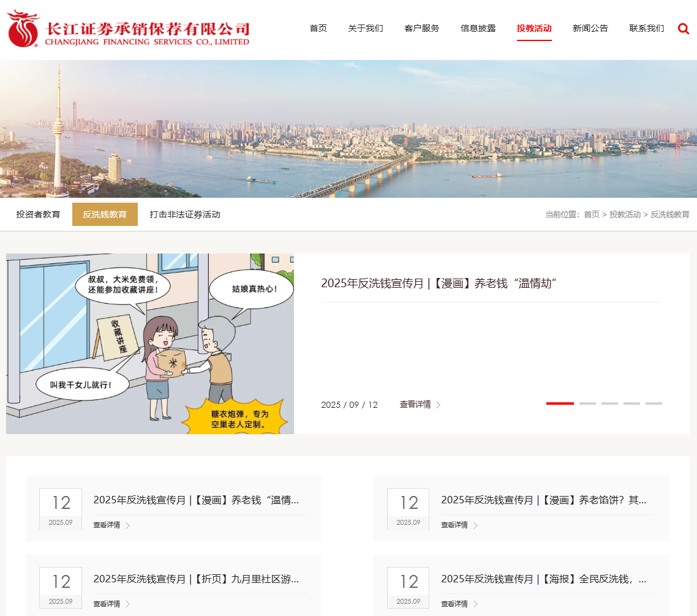Image resolution: width=697 pixels, height=616 pixels.
Task: Click chevron arrow in 养老钱 温情 list card
Action: point(127,525)
